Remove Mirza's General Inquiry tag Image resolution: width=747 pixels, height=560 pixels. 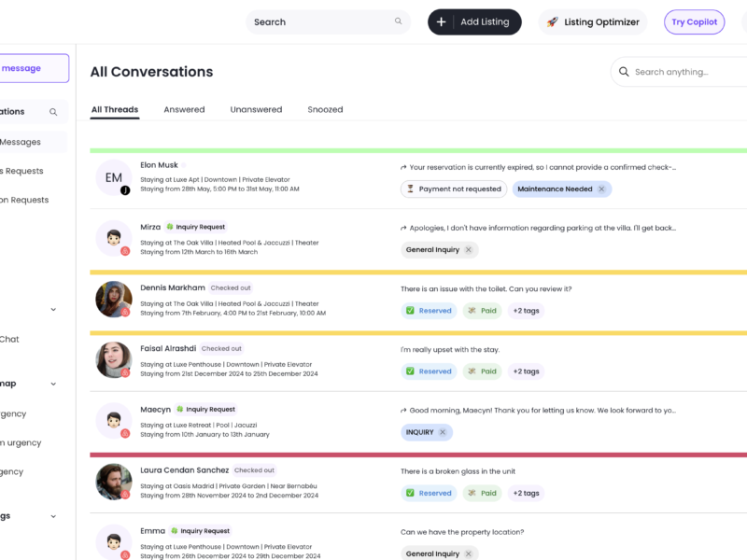(x=469, y=249)
